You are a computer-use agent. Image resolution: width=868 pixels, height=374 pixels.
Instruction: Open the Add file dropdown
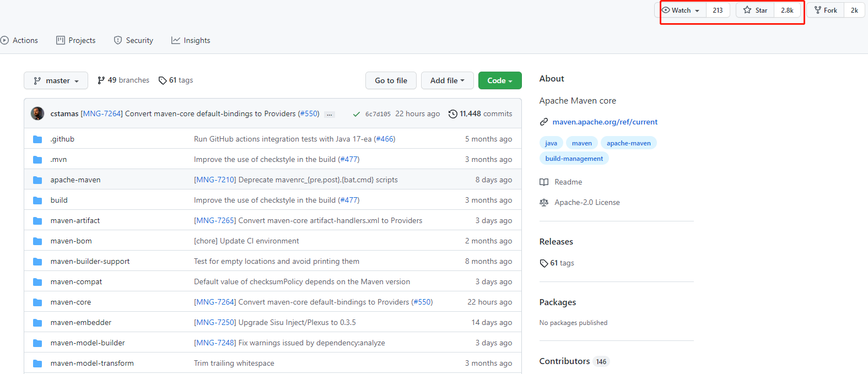click(x=447, y=80)
